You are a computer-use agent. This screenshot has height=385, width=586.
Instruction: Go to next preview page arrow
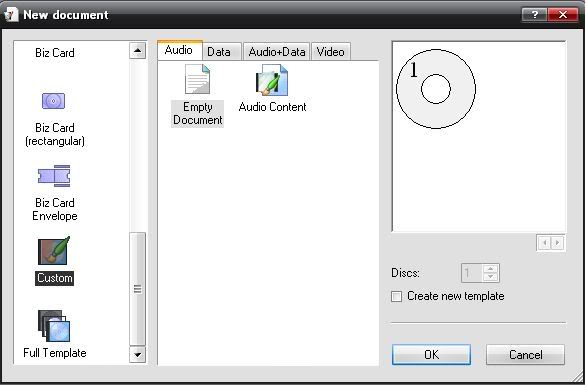pyautogui.click(x=557, y=243)
